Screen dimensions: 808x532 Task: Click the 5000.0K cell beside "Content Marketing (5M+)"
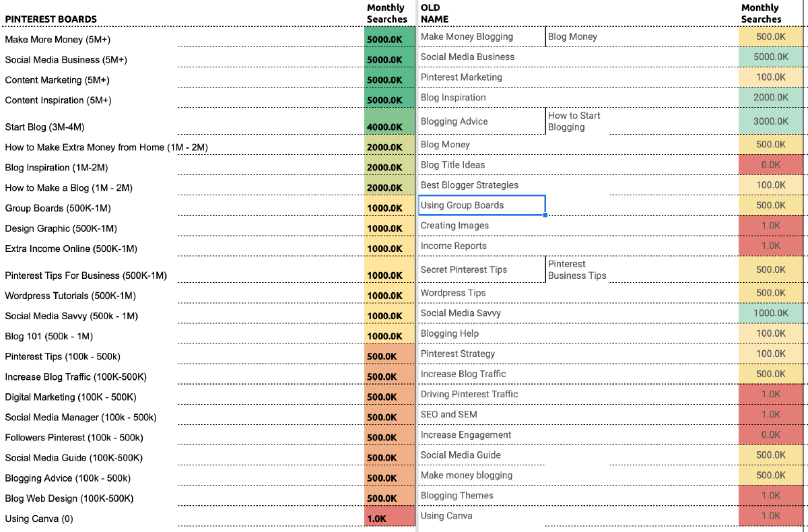tap(389, 80)
